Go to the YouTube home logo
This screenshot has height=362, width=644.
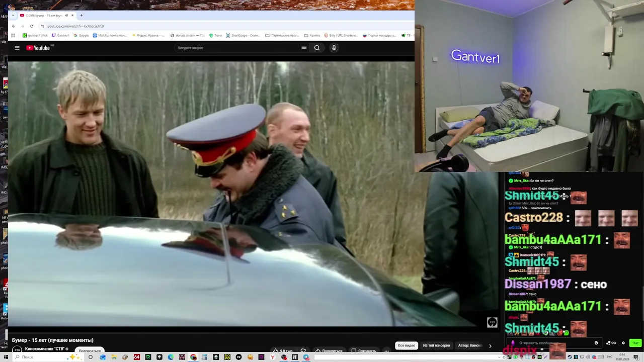38,48
